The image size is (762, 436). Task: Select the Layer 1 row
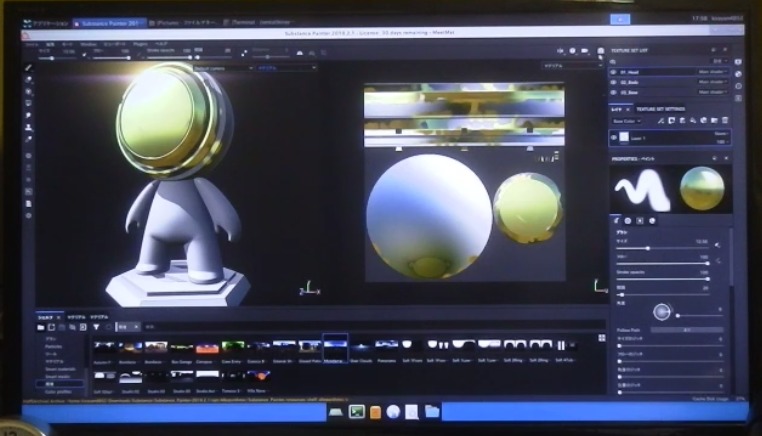[x=670, y=138]
